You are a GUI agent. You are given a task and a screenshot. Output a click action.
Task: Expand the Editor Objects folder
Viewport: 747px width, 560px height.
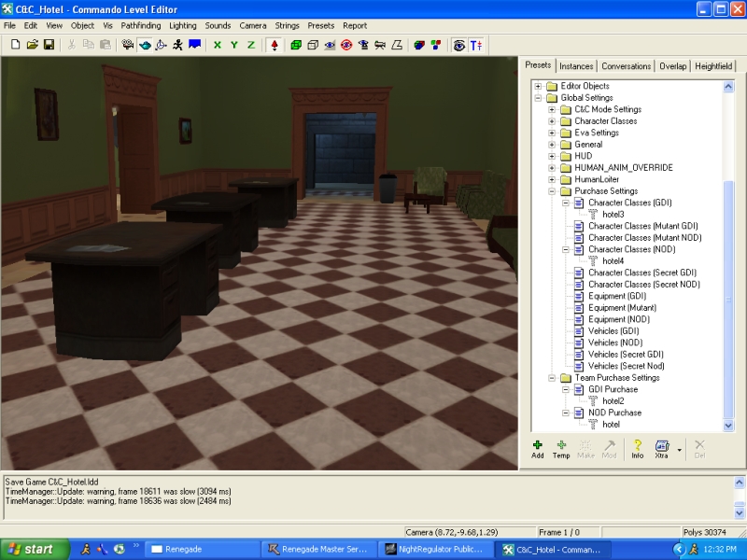point(539,86)
